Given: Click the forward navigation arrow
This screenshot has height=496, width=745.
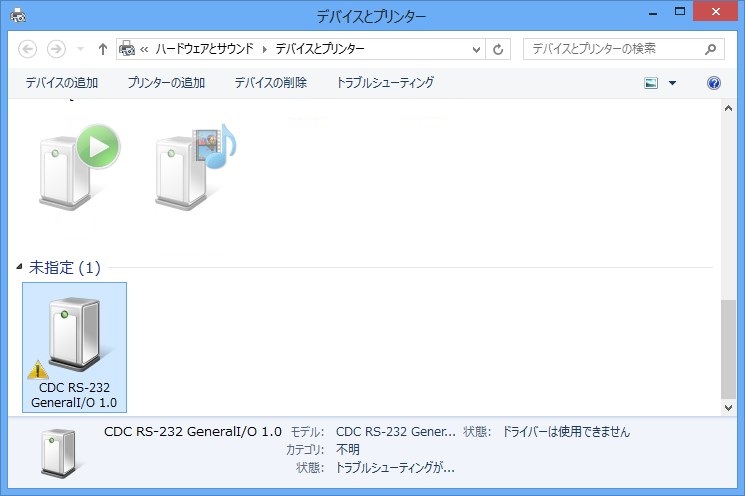Looking at the screenshot, I should (x=57, y=49).
